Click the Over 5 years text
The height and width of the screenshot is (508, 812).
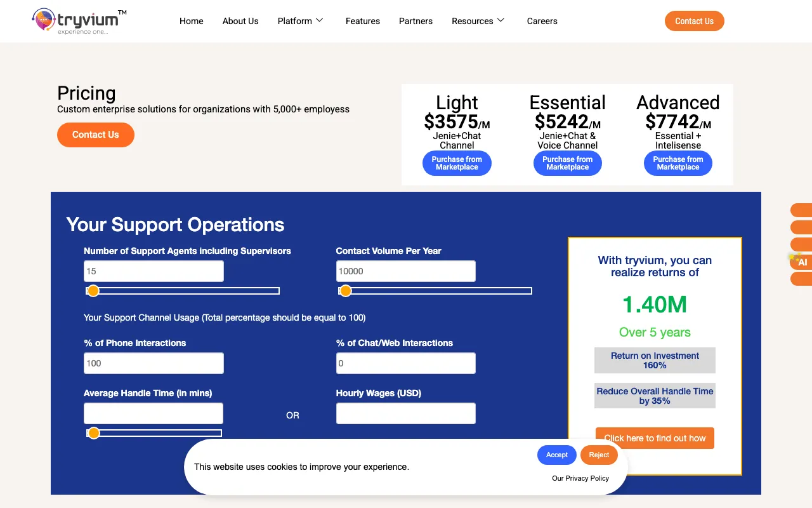click(655, 332)
